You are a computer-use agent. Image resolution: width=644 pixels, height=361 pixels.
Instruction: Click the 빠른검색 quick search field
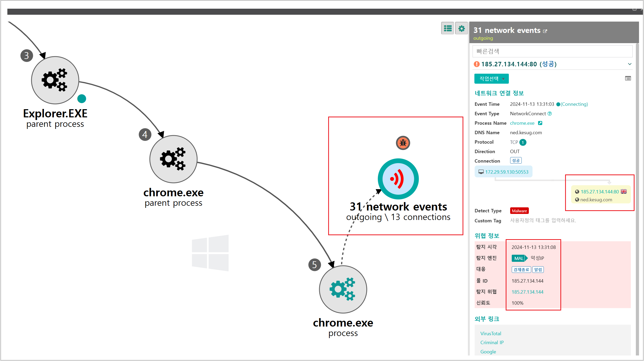pos(552,51)
